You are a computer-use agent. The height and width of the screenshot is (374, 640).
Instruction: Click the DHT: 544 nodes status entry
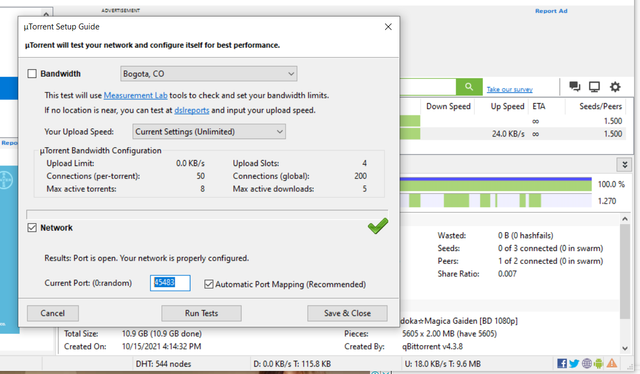163,364
